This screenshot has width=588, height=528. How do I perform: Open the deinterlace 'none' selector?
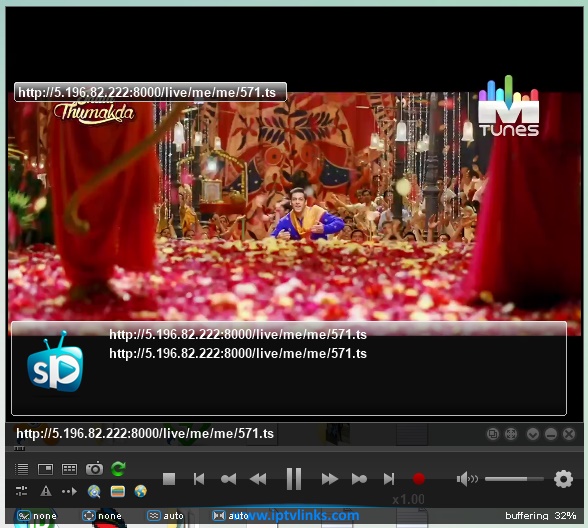[37, 516]
